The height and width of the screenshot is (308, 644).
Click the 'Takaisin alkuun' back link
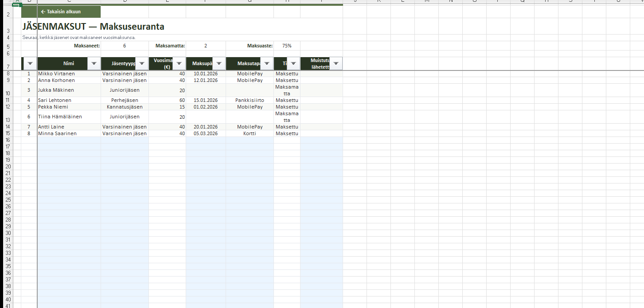[61, 12]
